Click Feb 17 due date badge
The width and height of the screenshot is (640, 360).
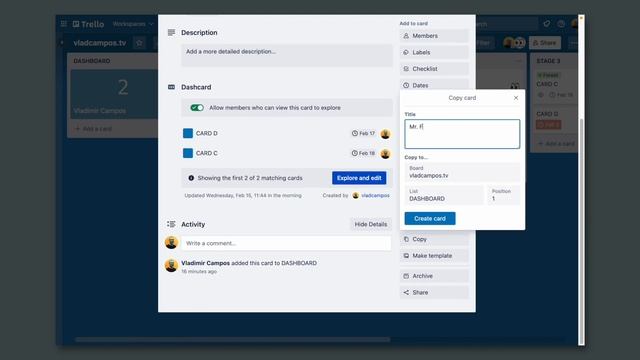tap(363, 133)
